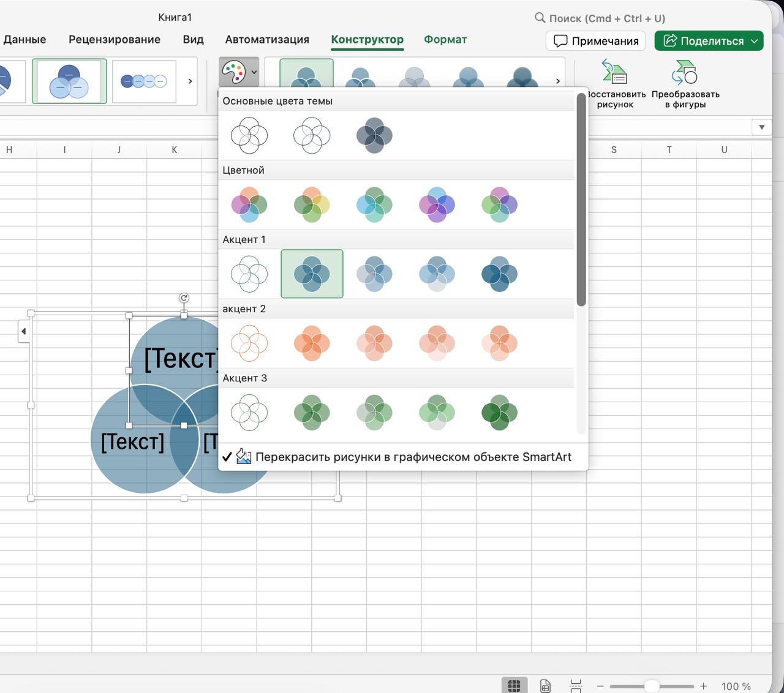
Task: Click the Восстановить рисунок icon
Action: click(x=614, y=72)
